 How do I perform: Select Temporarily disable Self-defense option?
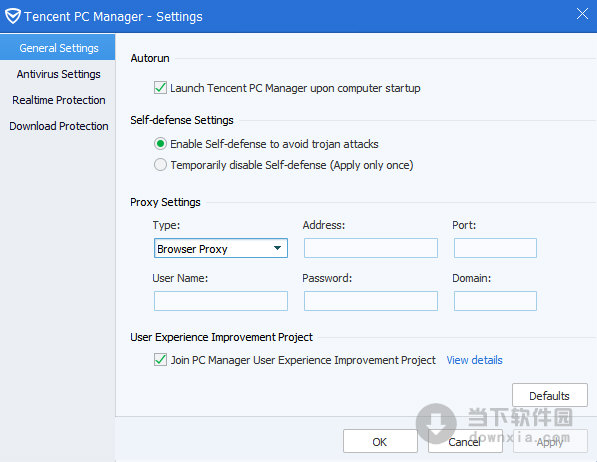point(160,165)
